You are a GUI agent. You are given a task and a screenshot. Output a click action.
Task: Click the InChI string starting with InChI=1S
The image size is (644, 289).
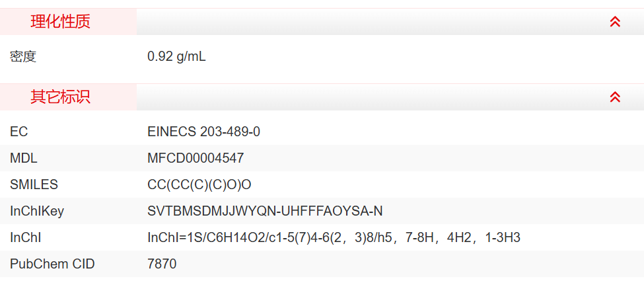click(x=334, y=237)
